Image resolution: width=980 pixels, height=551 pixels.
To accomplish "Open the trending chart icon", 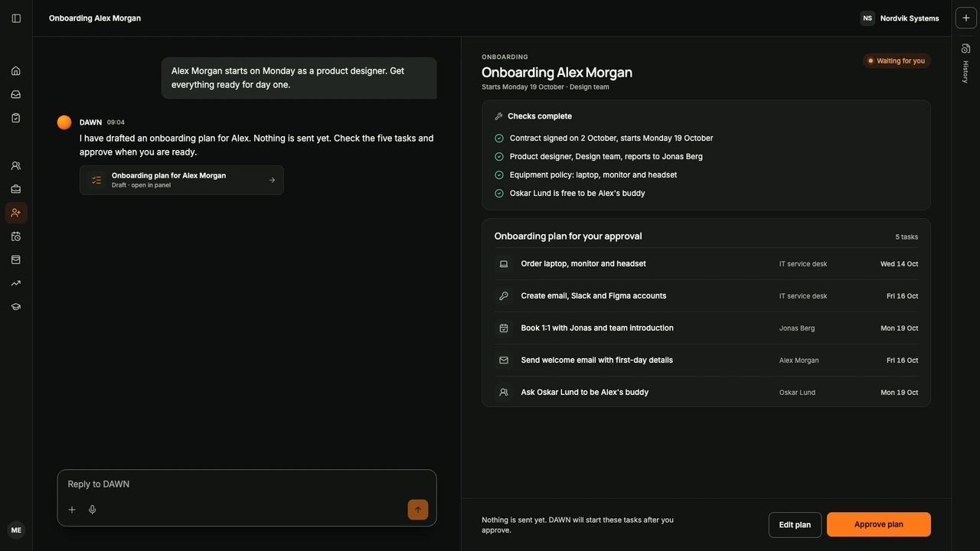I will (x=16, y=283).
